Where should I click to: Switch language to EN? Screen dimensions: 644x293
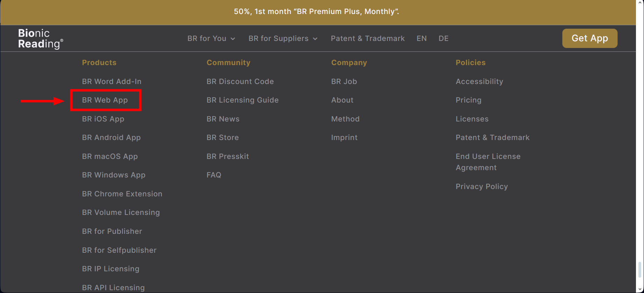(x=421, y=39)
